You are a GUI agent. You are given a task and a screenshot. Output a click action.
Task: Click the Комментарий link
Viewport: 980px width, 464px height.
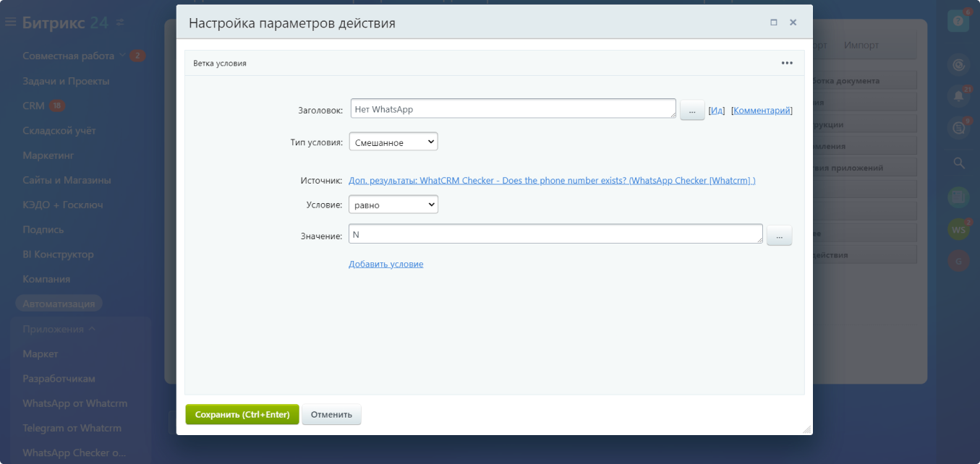[x=762, y=111]
